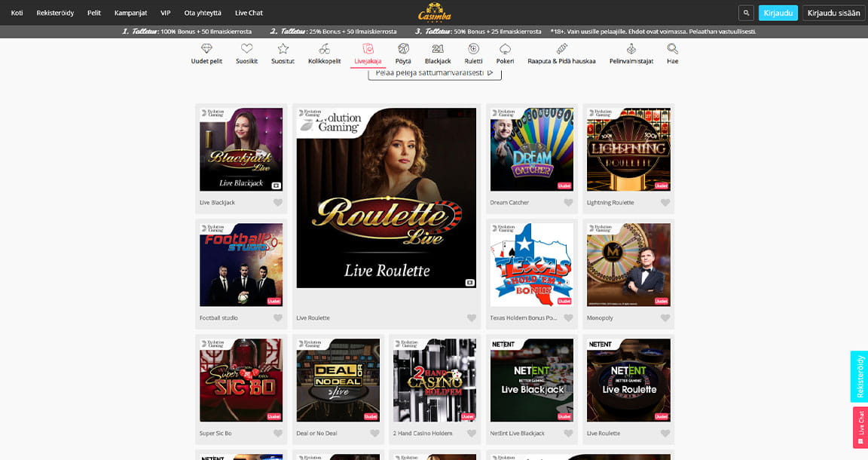
Task: Click the Deal or No Deal title text
Action: pyautogui.click(x=316, y=434)
